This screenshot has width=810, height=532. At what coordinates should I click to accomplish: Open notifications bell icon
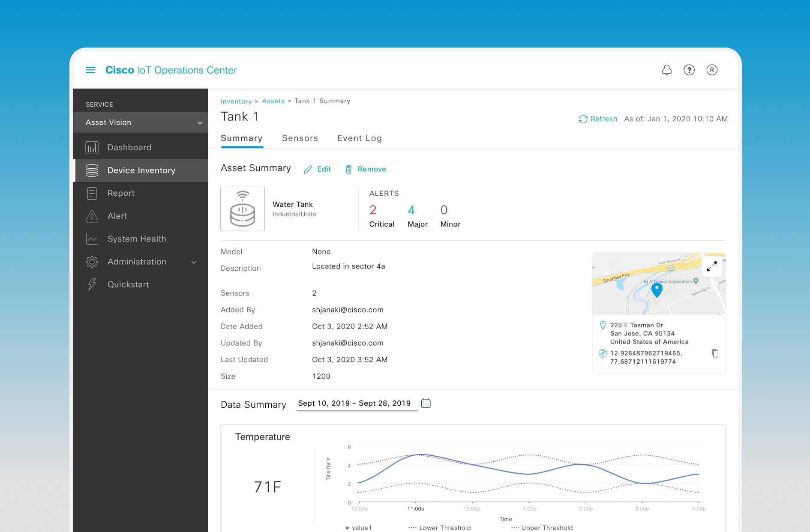tap(667, 70)
